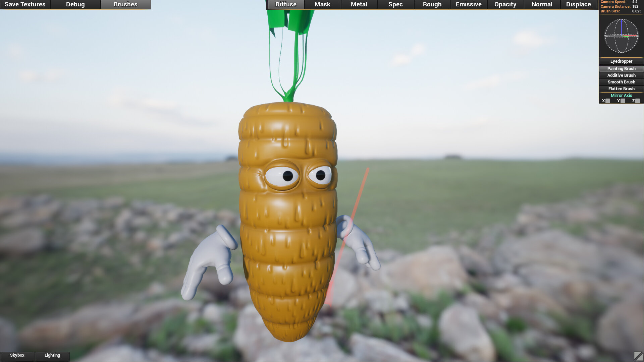Switch to the Diffuse channel tab
This screenshot has height=362, width=644.
click(286, 4)
